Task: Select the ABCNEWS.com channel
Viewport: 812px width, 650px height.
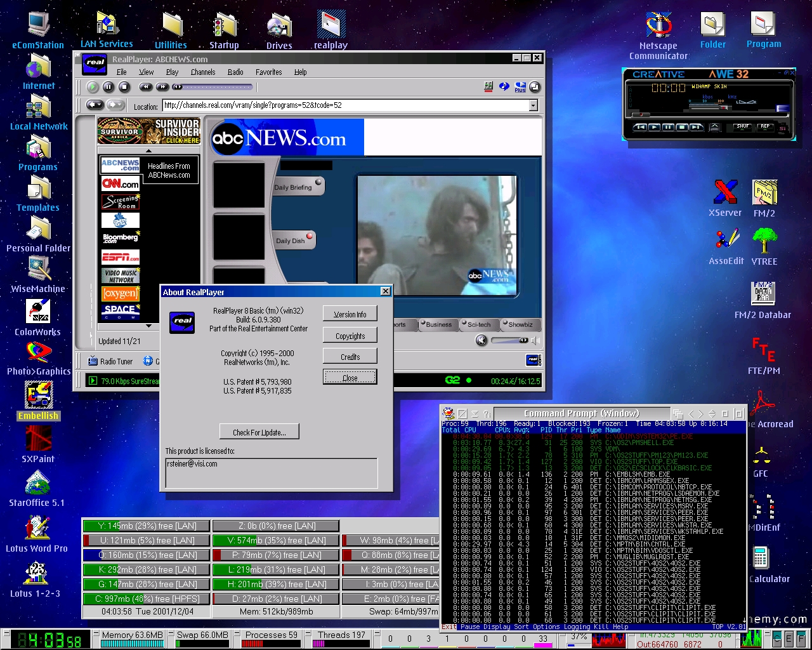Action: click(x=121, y=165)
